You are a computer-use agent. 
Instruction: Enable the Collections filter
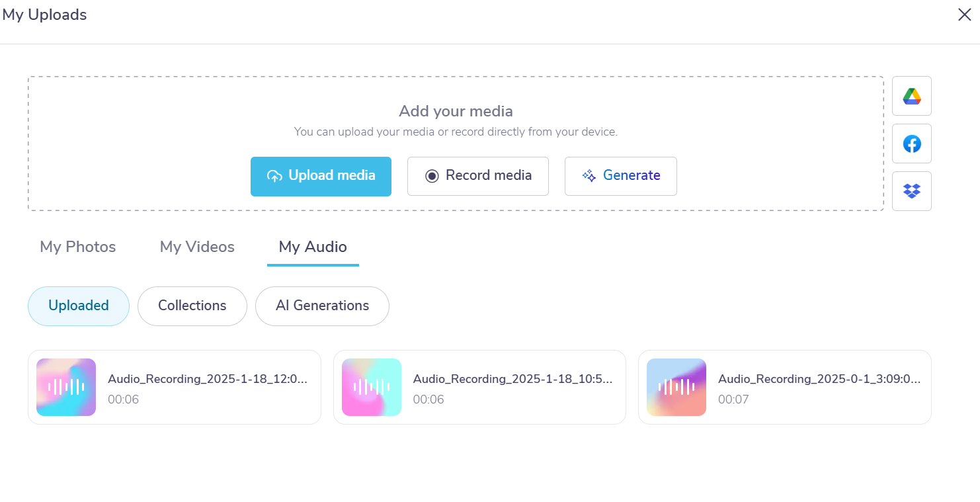[192, 306]
